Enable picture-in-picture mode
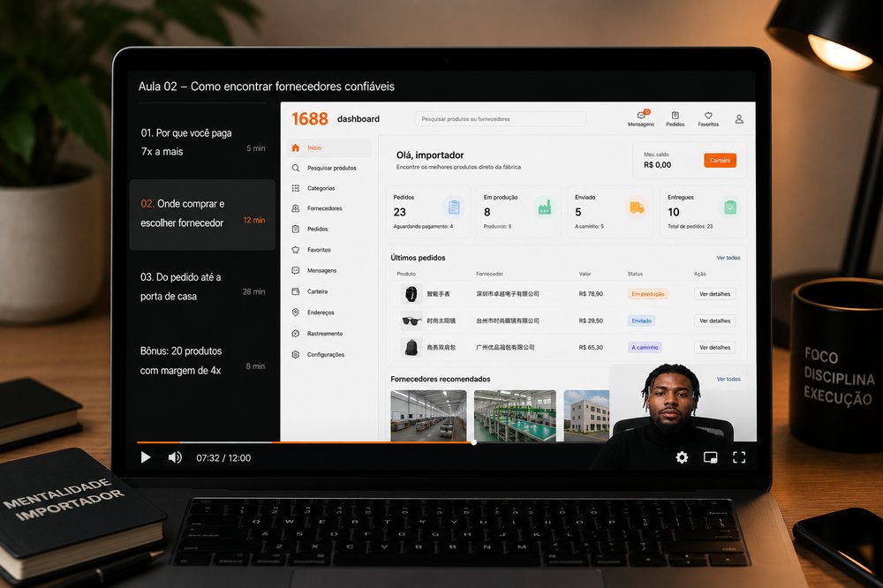 coord(710,457)
